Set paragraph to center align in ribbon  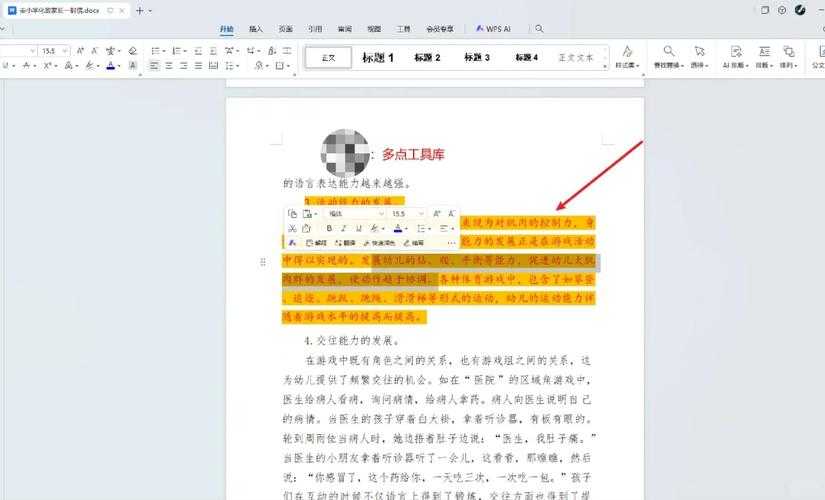tap(169, 65)
